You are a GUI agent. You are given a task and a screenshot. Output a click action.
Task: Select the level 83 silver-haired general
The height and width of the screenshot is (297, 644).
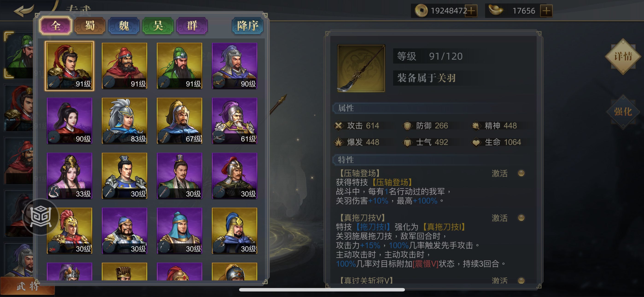click(x=124, y=121)
